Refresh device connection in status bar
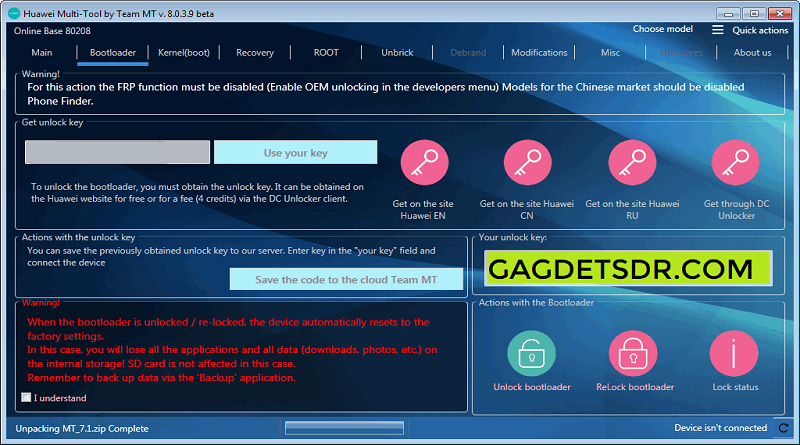800x445 pixels. pos(783,428)
